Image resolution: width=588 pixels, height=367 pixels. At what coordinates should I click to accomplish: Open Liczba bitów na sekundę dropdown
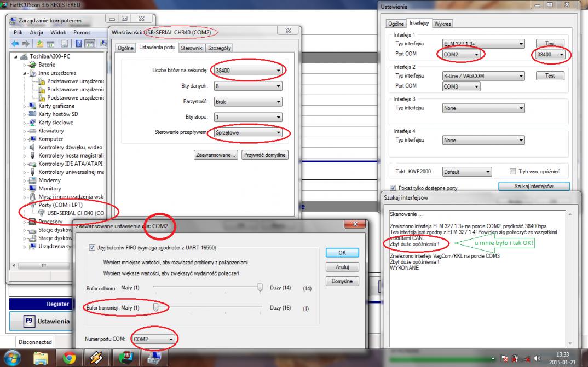(x=248, y=70)
